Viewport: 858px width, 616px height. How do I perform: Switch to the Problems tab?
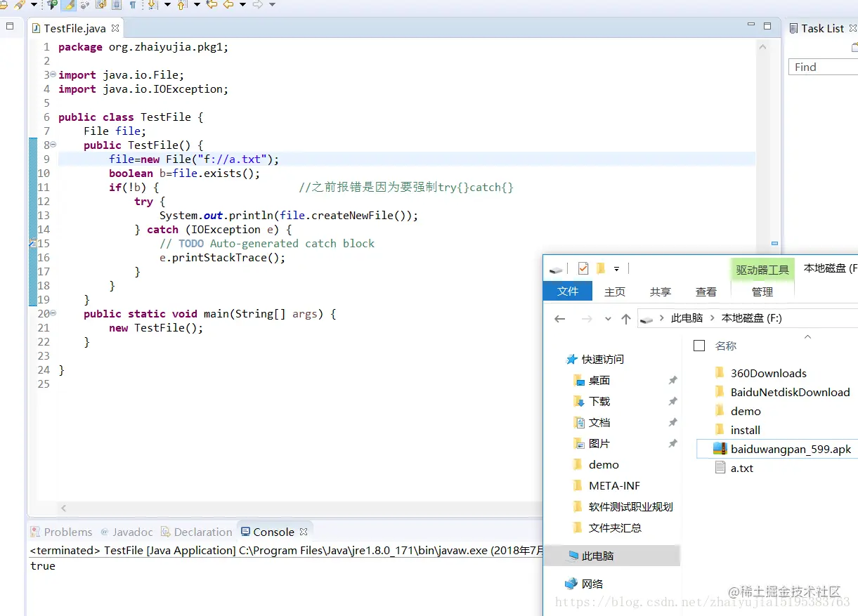pyautogui.click(x=61, y=532)
